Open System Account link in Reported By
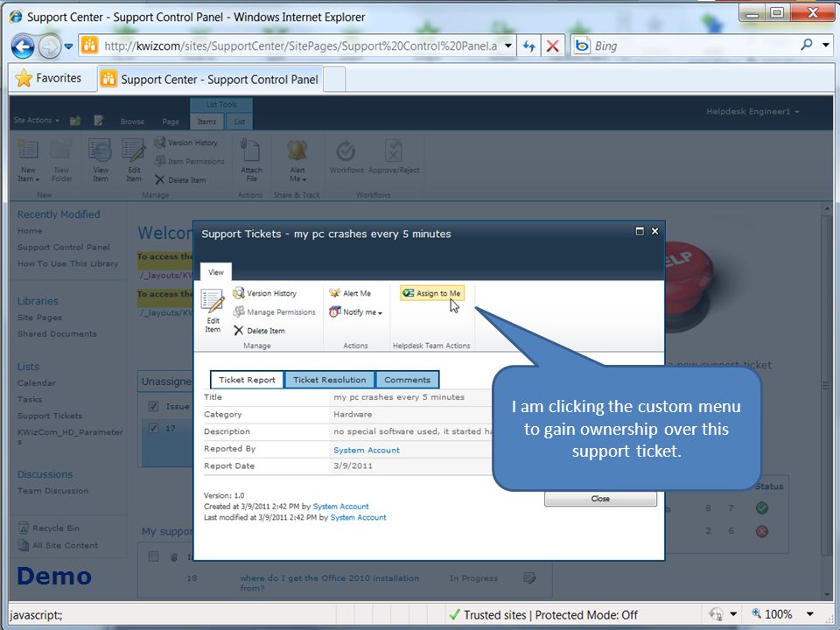Viewport: 840px width, 630px height. 367,450
